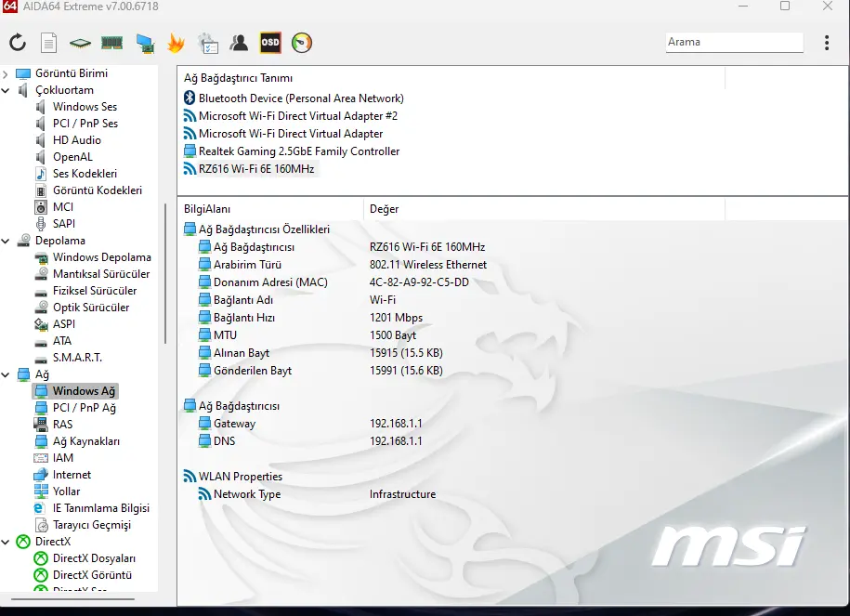This screenshot has height=616, width=850.
Task: Select Fiziksel Sürücüler tree item
Action: pyautogui.click(x=95, y=291)
